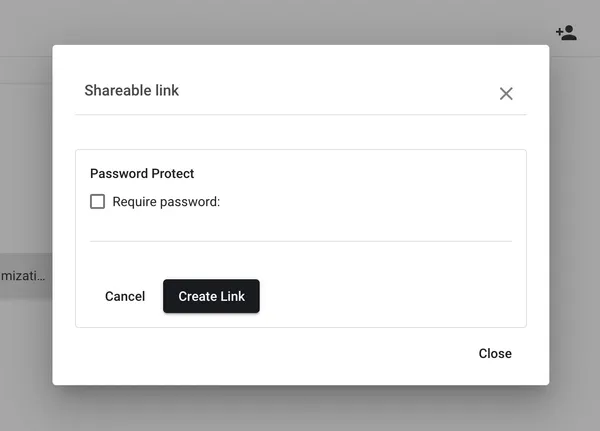Click the "Require password:" label text

click(166, 202)
